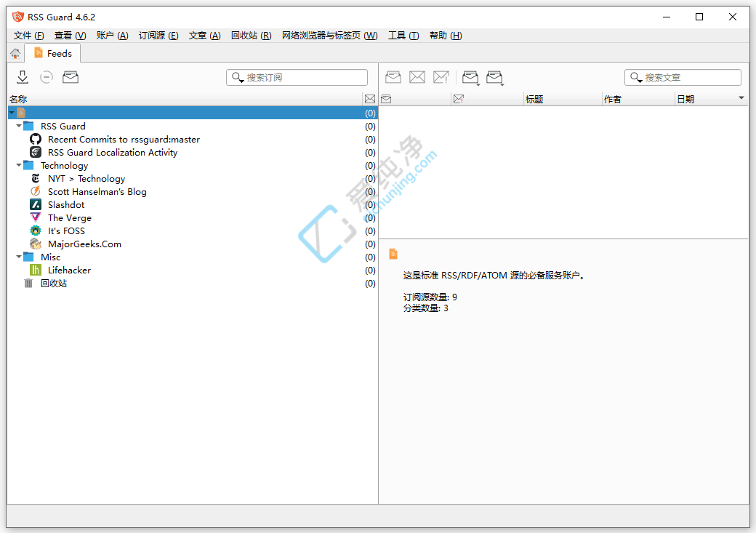Collapse the Technology folder
The height and width of the screenshot is (533, 756).
click(19, 165)
